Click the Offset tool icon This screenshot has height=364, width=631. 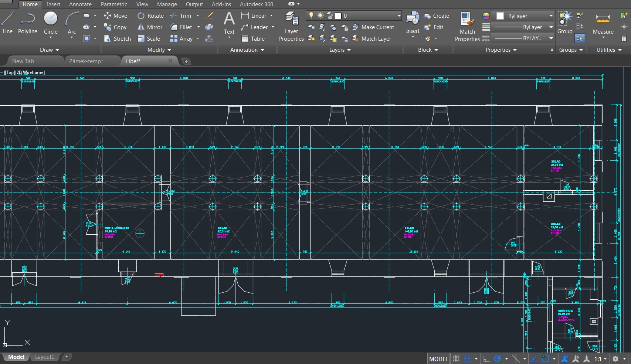(209, 38)
